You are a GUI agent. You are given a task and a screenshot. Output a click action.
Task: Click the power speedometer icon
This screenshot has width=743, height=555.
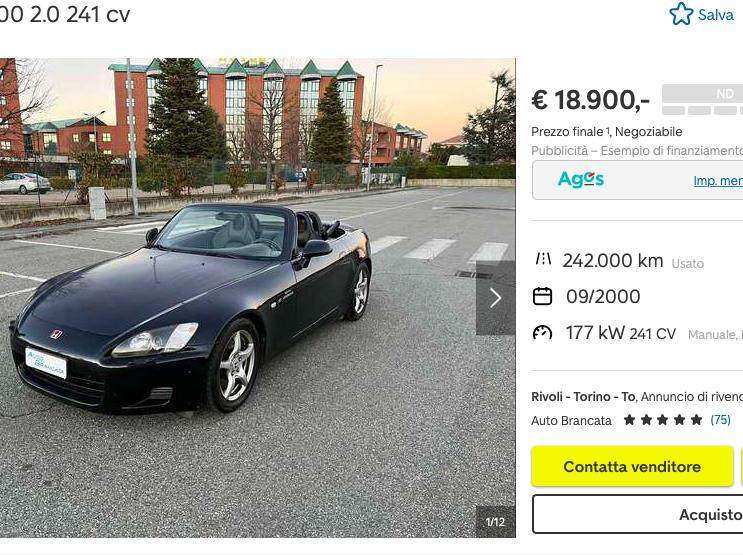click(543, 333)
